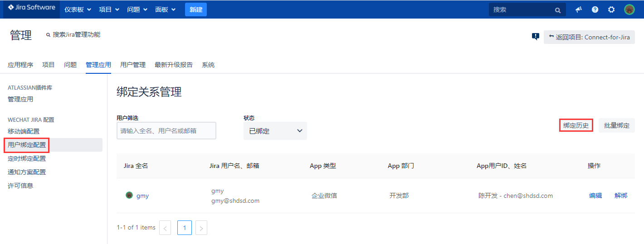The image size is (644, 244).
Task: Click the notification exclamation speech bubble icon
Action: pyautogui.click(x=536, y=37)
